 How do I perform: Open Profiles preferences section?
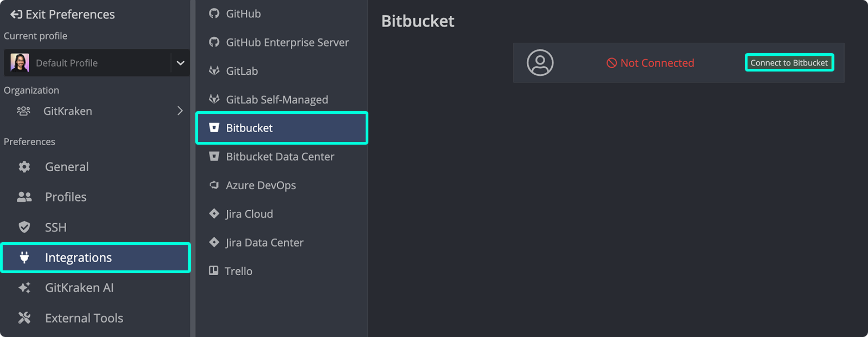click(x=66, y=197)
